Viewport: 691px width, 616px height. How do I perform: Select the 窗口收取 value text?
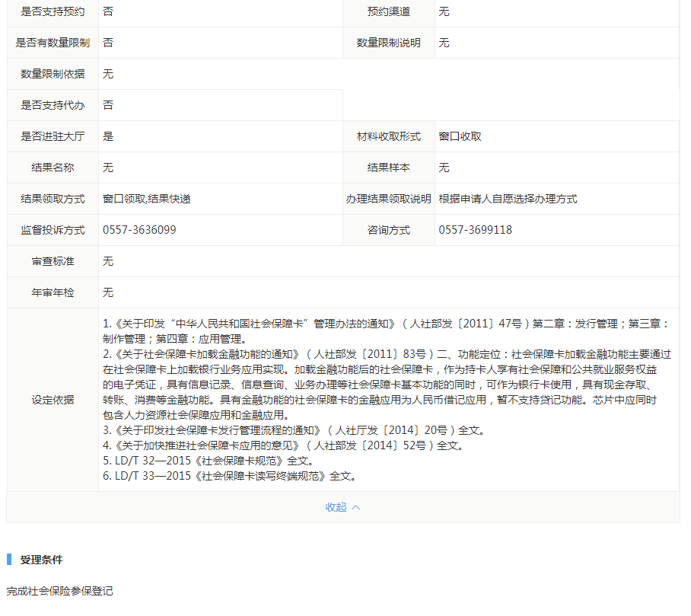click(460, 136)
